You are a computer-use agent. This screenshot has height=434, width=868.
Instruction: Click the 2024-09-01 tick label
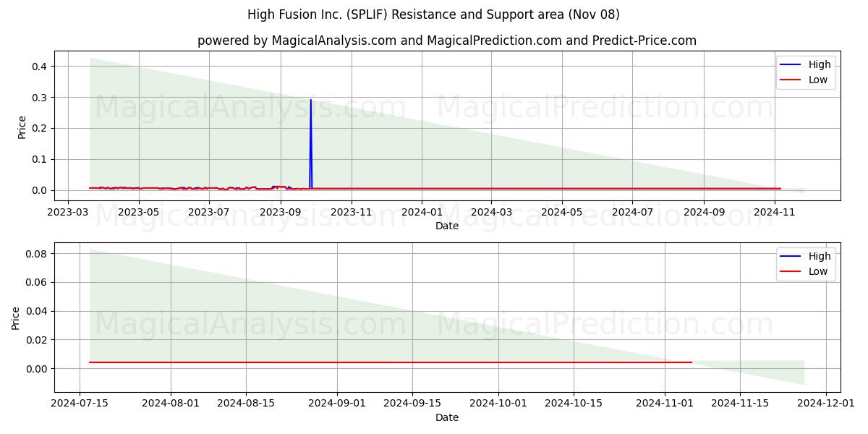coord(337,404)
